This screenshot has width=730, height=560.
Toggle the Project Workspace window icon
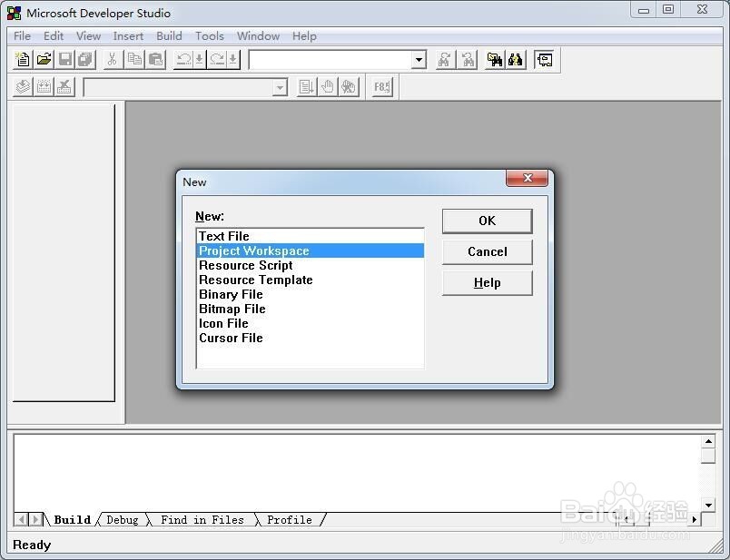(545, 60)
